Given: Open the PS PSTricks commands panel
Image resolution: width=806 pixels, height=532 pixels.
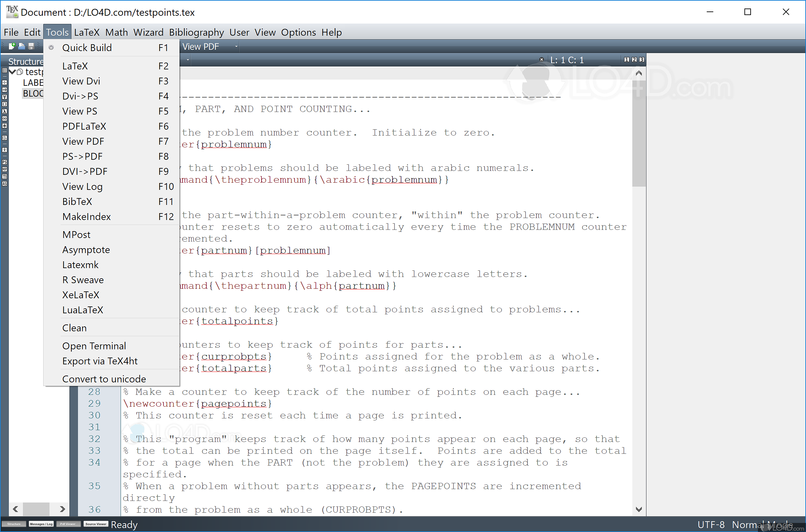Looking at the screenshot, I should pyautogui.click(x=4, y=162).
